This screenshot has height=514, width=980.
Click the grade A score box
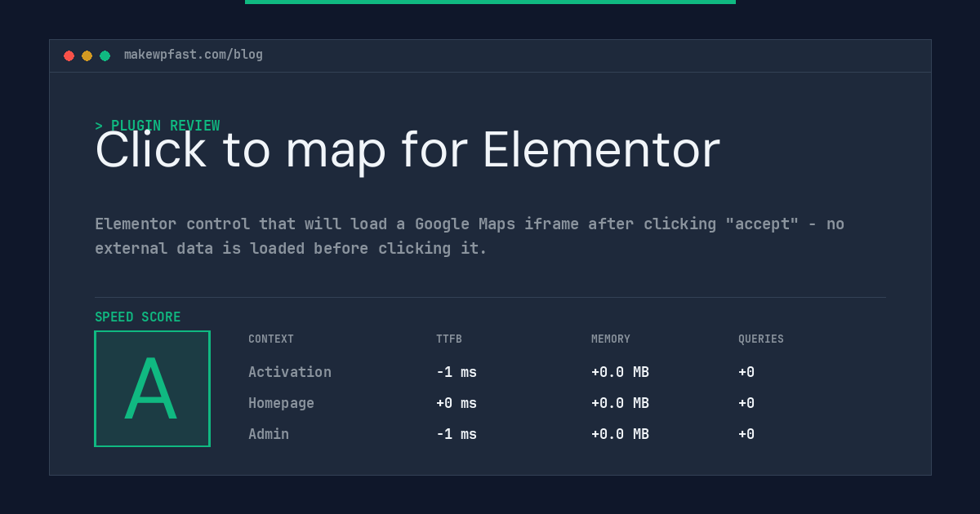click(x=152, y=388)
